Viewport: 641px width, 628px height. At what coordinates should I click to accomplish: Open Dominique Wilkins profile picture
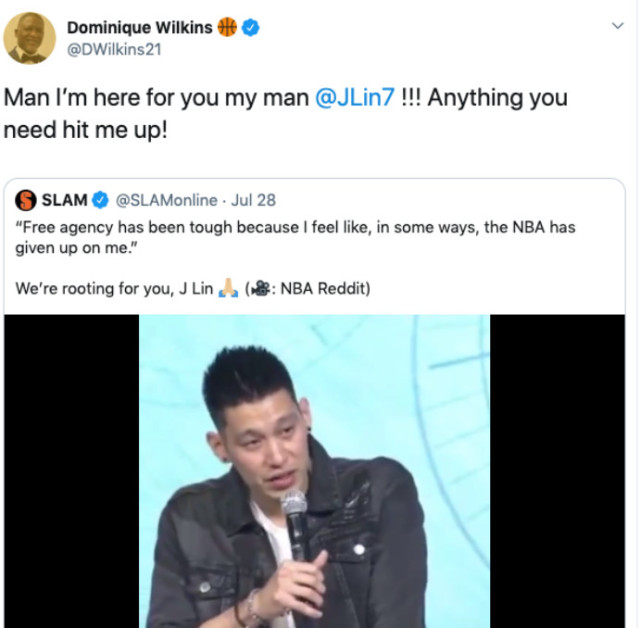29,38
